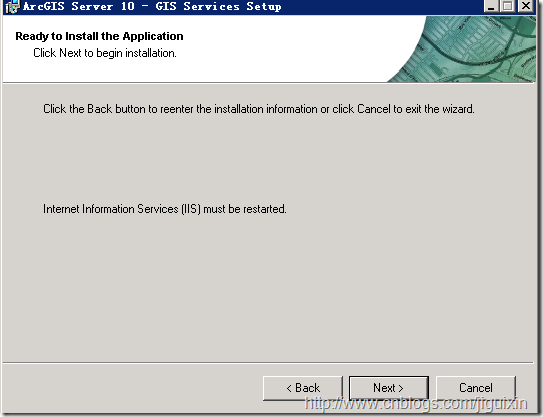
Task: Click the installer icon in title bar
Action: point(12,7)
